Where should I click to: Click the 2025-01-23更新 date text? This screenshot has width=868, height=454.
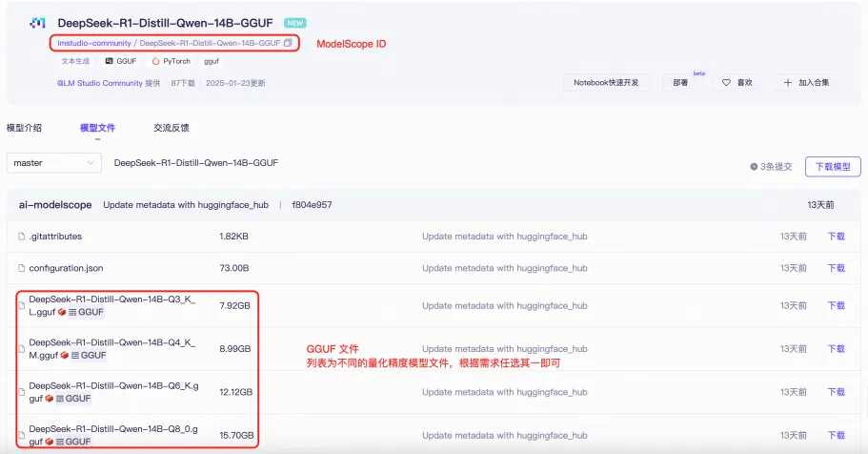(x=235, y=83)
